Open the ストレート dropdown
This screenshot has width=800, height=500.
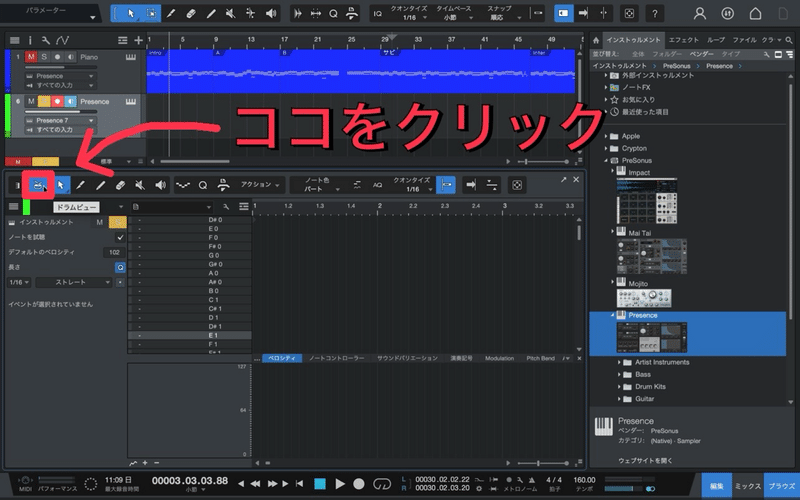(x=73, y=282)
